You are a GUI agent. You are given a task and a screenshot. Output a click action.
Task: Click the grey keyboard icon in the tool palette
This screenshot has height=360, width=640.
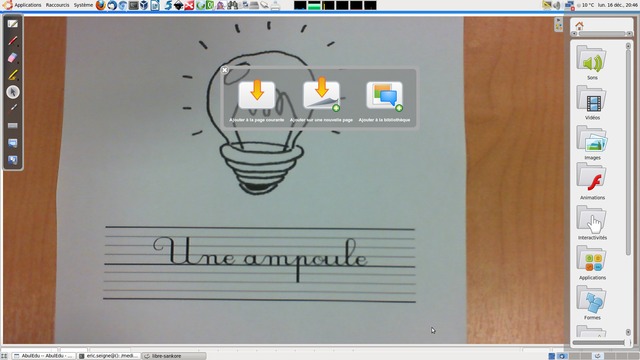click(13, 125)
